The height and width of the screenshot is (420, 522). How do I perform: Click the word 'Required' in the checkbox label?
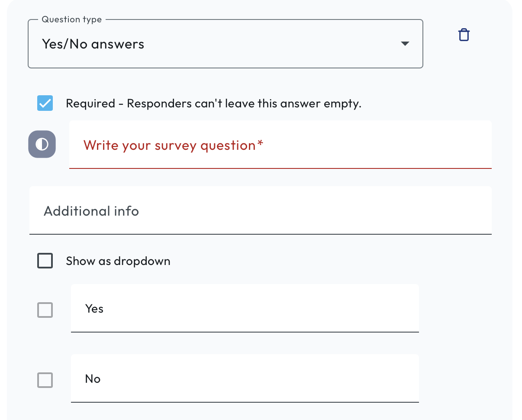(90, 104)
